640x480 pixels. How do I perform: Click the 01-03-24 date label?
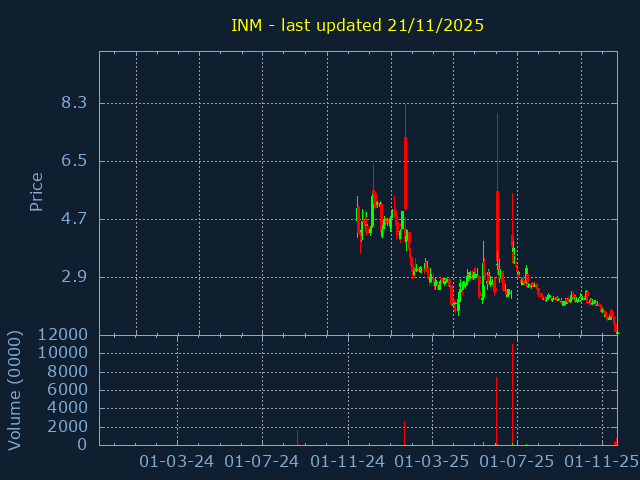176,461
